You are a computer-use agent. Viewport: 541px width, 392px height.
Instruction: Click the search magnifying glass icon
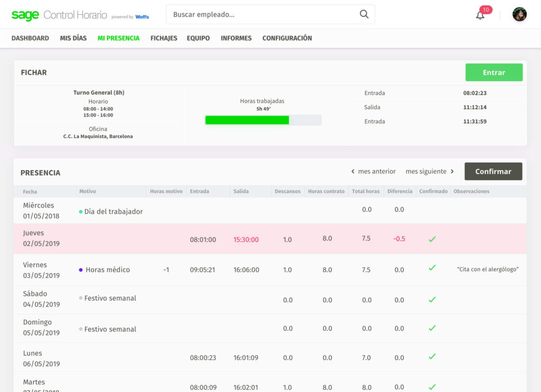[364, 14]
